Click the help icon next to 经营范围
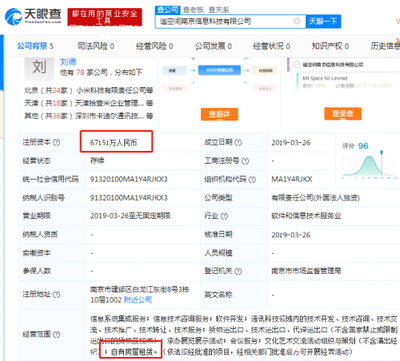Viewport: 400px width, 361px height. [56, 334]
